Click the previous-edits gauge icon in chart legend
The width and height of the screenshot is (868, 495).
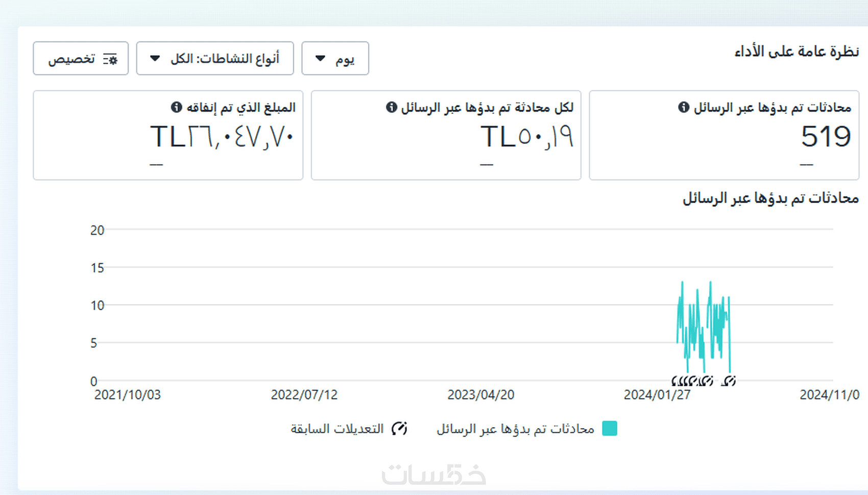399,429
